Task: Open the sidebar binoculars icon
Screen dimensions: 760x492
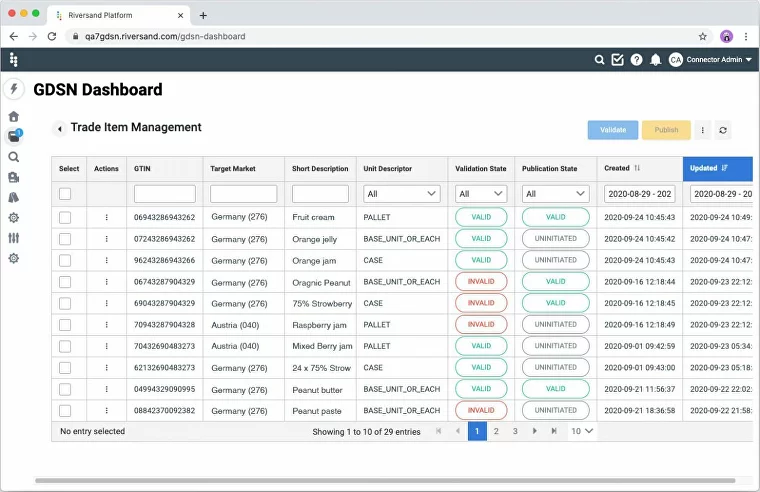Action: [14, 197]
